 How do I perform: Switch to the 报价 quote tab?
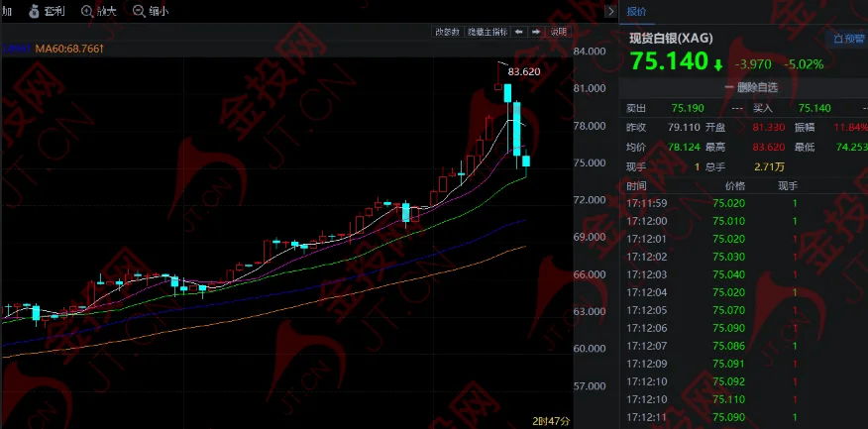(636, 12)
